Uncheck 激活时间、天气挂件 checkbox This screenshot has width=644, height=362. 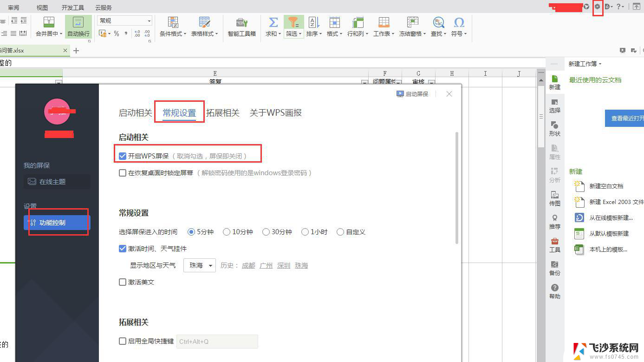[123, 249]
